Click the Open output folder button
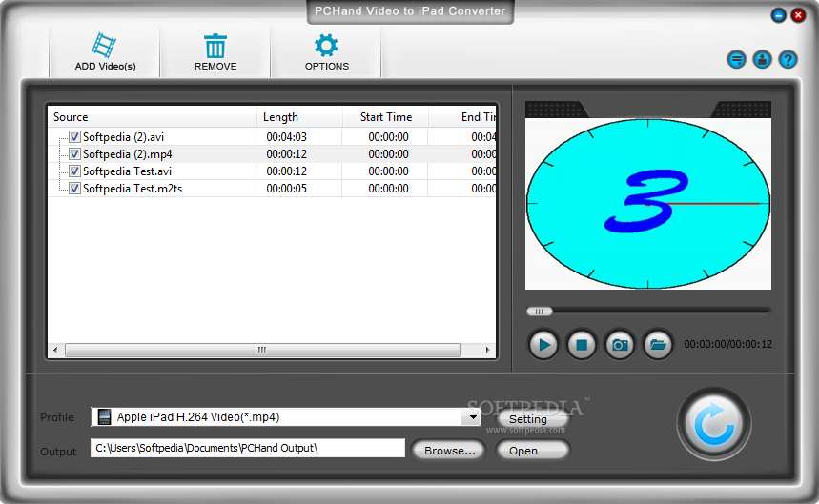 click(x=532, y=451)
